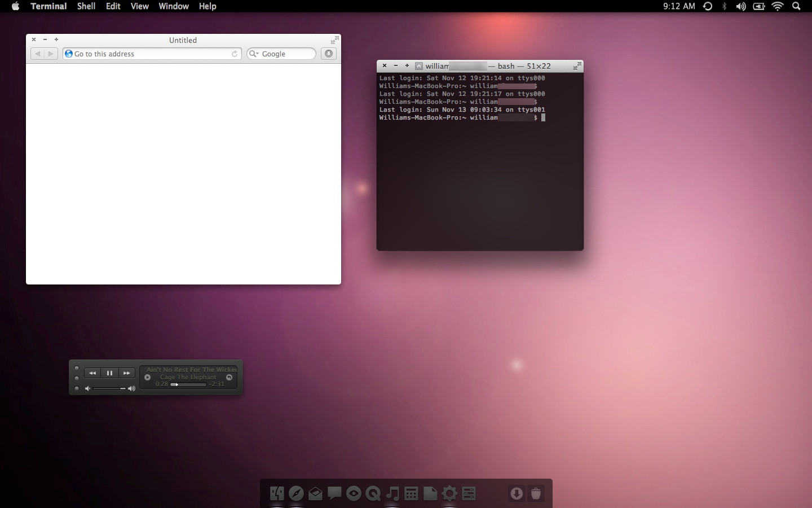Open the Trash in the dock
This screenshot has width=812, height=508.
tap(536, 494)
